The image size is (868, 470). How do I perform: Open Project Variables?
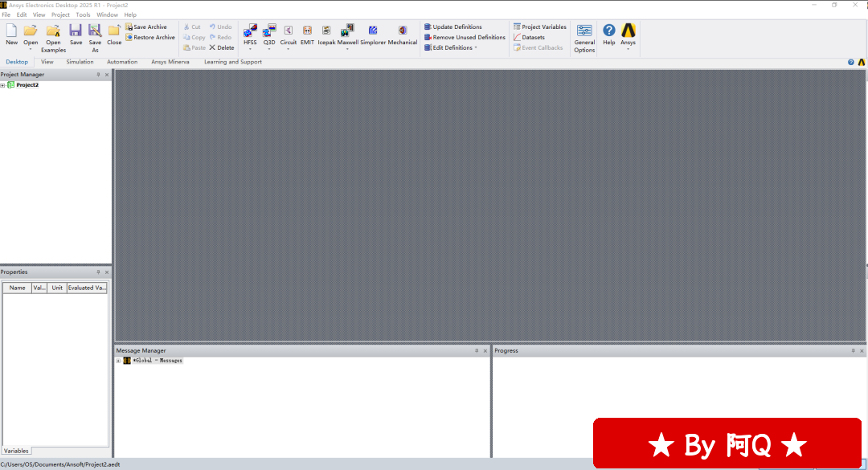[540, 27]
